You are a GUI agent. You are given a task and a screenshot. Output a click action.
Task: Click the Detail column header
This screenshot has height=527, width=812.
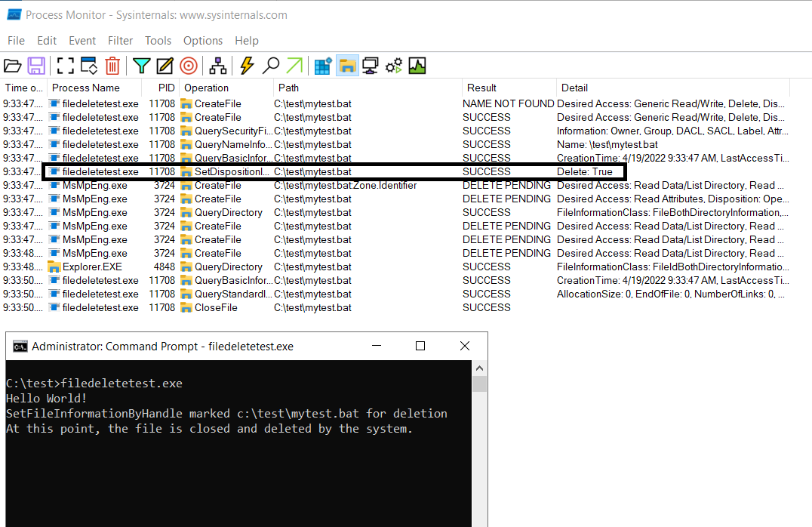point(673,88)
